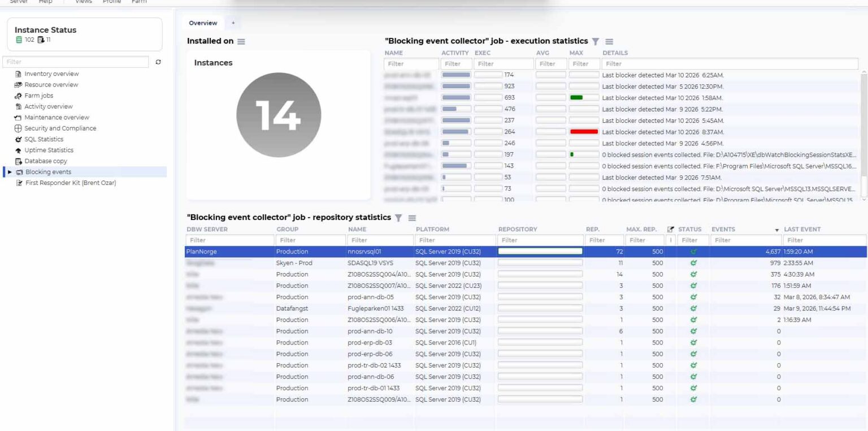Click the Uptime Statistics arrow icon

(x=19, y=150)
